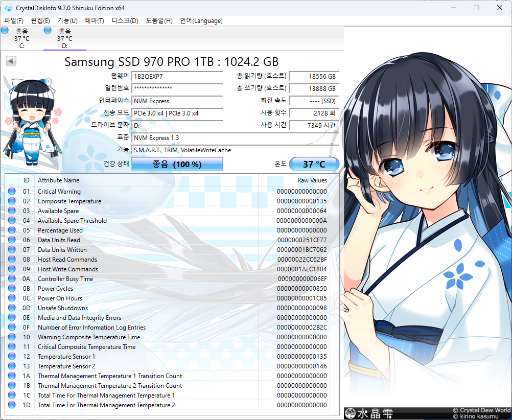Click status orb for Host Read Commands

(12, 260)
